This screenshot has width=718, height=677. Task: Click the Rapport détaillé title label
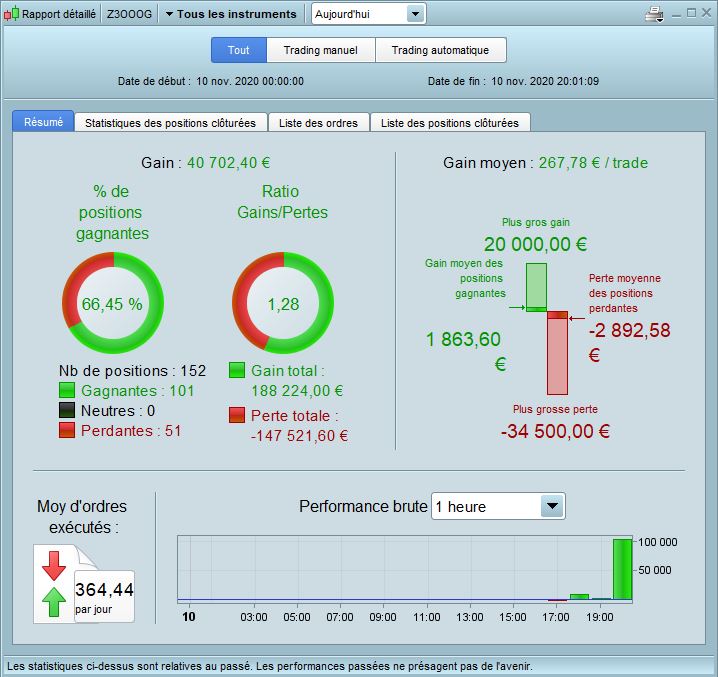[x=59, y=14]
